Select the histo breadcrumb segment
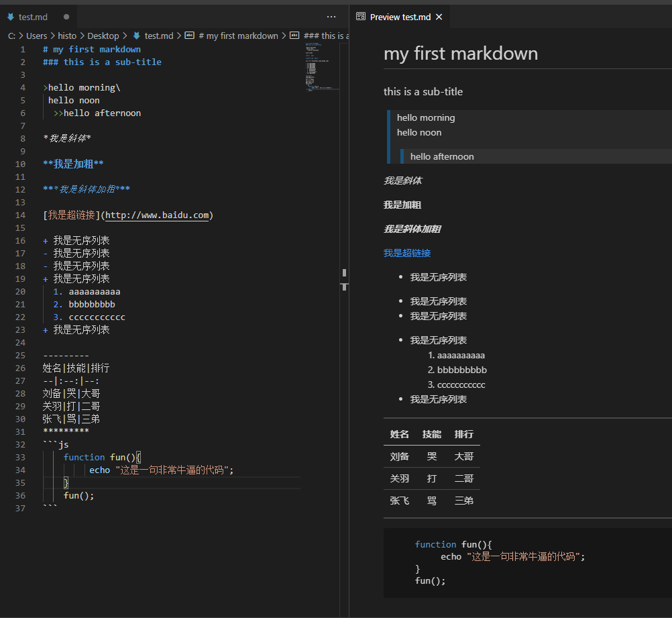This screenshot has height=618, width=672. [67, 36]
